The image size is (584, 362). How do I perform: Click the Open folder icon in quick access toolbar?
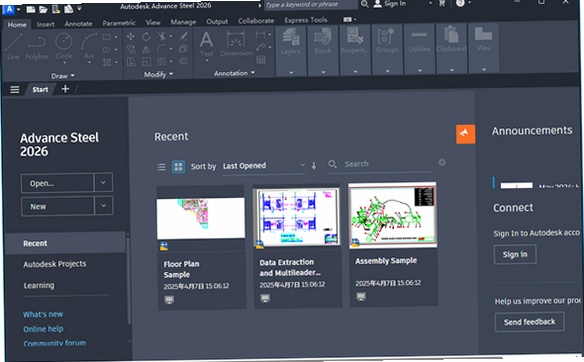(43, 9)
